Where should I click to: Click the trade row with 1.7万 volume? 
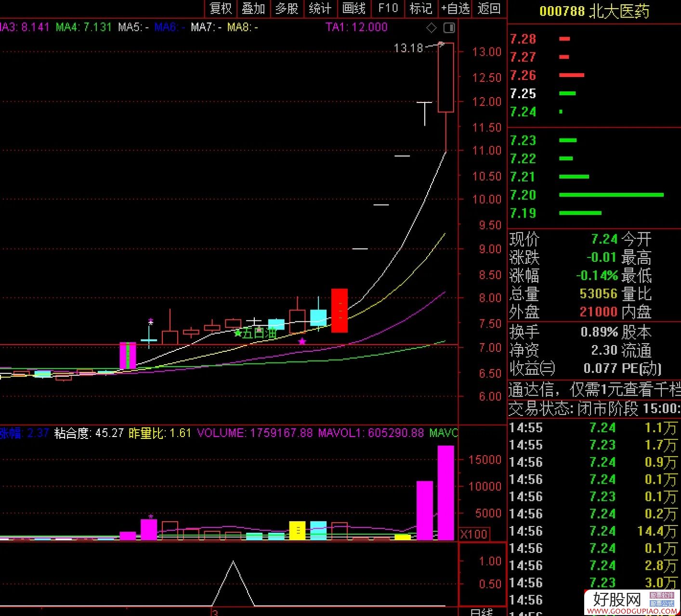(594, 445)
